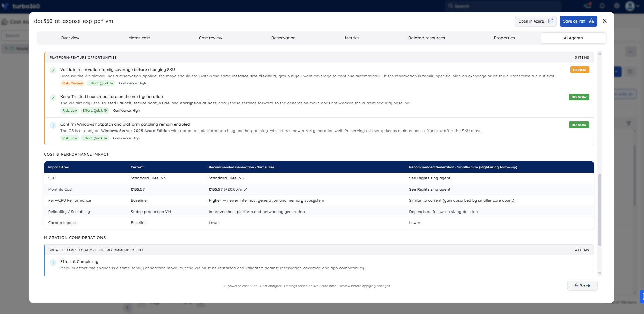
Task: Click info icon beside Effort & Complexity
Action: [x=53, y=263]
